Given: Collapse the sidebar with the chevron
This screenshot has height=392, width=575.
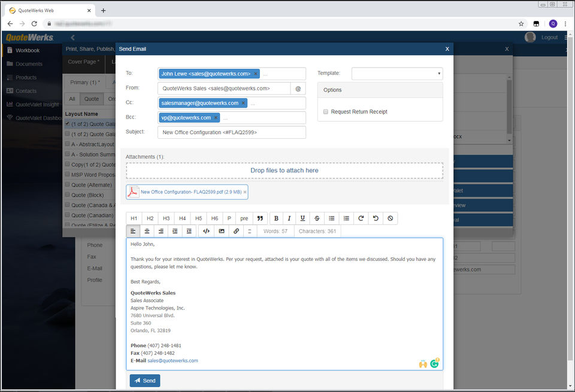Looking at the screenshot, I should pyautogui.click(x=72, y=37).
